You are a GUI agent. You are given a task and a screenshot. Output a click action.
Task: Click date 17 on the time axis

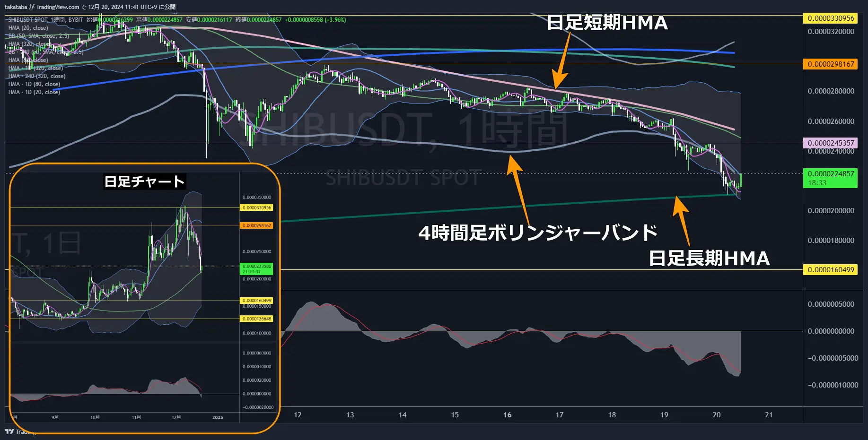click(x=560, y=415)
